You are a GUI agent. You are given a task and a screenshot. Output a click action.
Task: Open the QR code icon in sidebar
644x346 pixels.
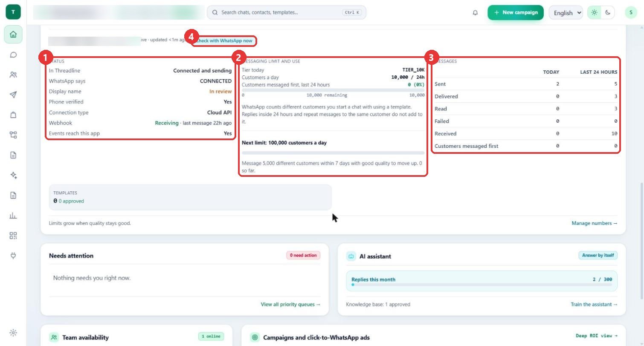click(13, 236)
